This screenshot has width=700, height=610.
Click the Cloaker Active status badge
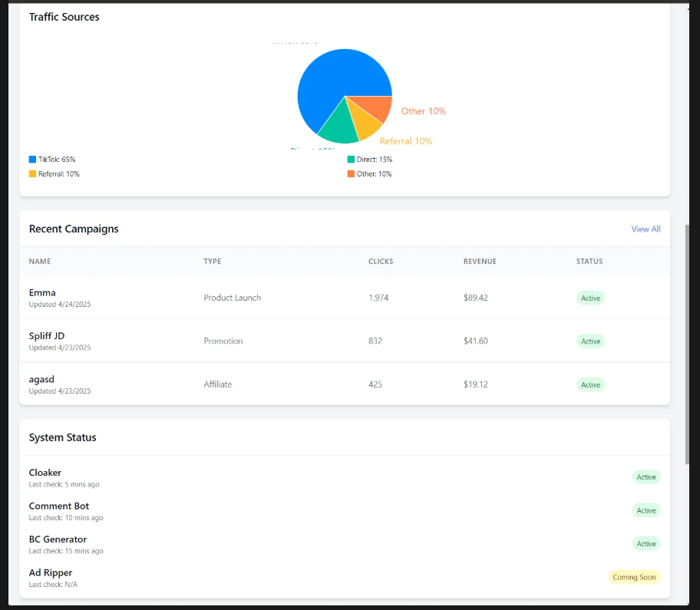point(646,477)
